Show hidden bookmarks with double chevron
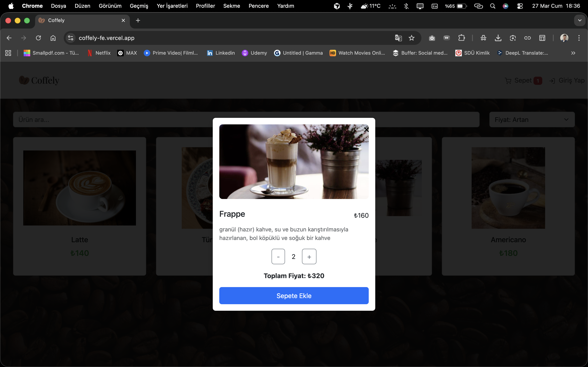This screenshot has height=367, width=588. point(573,53)
